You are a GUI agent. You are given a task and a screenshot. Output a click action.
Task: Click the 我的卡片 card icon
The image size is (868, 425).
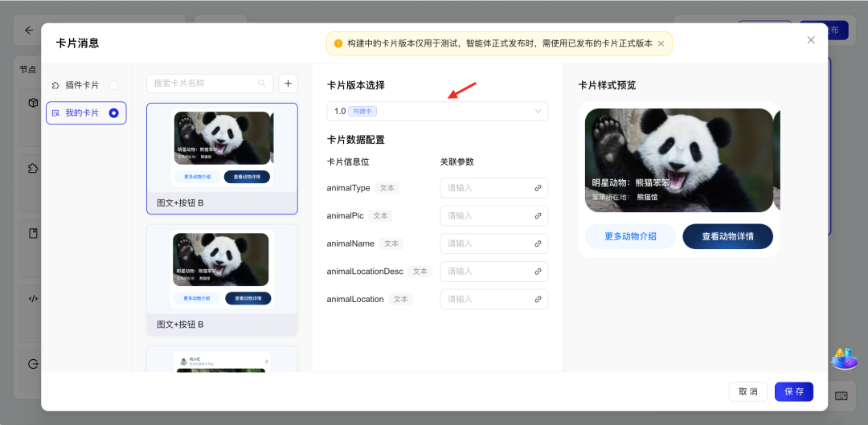(x=55, y=113)
